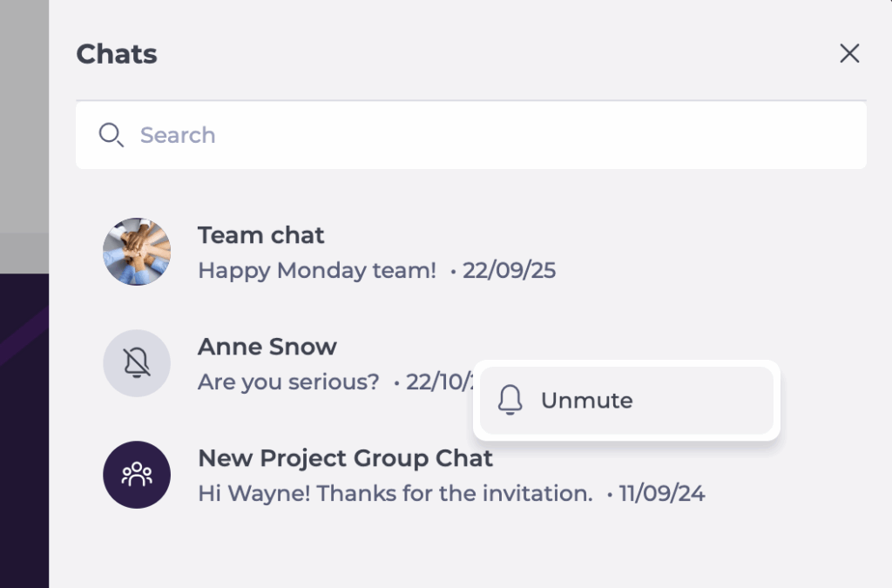Open the Anne Snow conversation by name

267,347
